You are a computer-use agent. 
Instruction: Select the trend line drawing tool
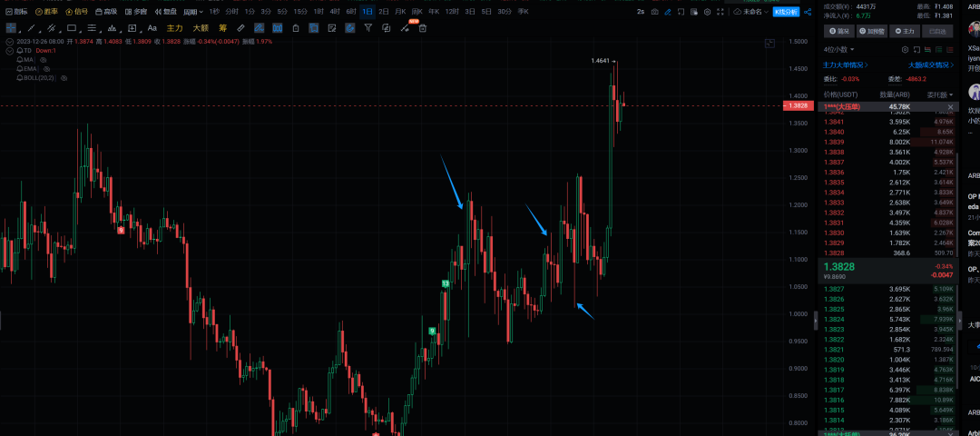tap(31, 28)
